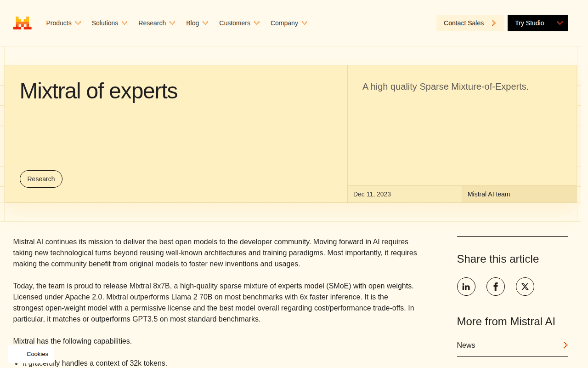Open the News link in sidebar
This screenshot has height=368, width=588.
tap(513, 345)
